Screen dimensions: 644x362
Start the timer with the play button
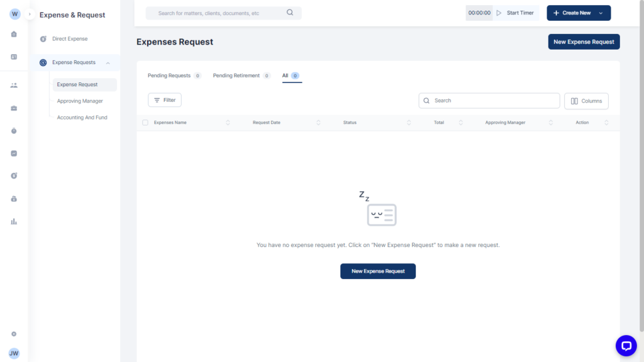(498, 13)
